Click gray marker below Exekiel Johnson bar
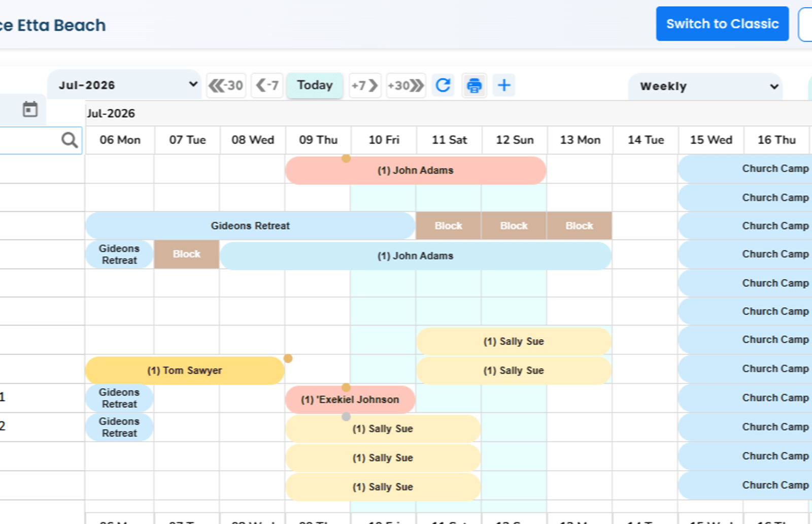 click(x=346, y=416)
